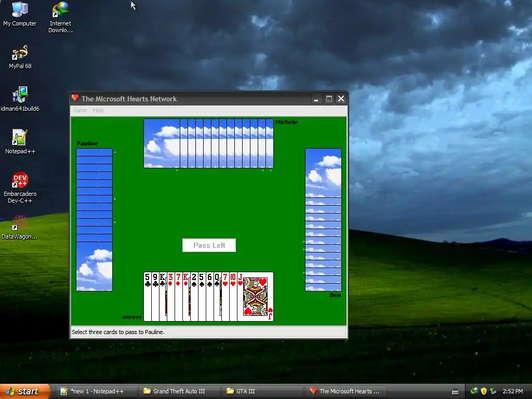532x399 pixels.
Task: Click the Notepad++ desktop icon
Action: [x=20, y=142]
